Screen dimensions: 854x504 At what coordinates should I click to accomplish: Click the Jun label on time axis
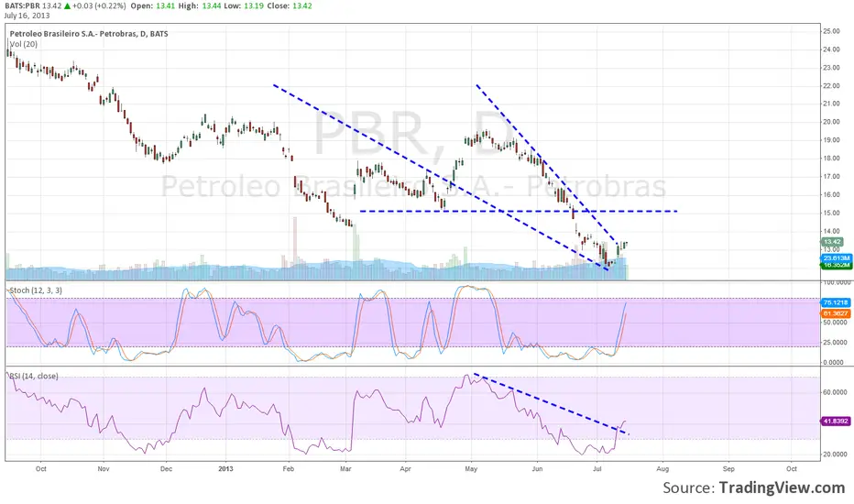point(537,468)
